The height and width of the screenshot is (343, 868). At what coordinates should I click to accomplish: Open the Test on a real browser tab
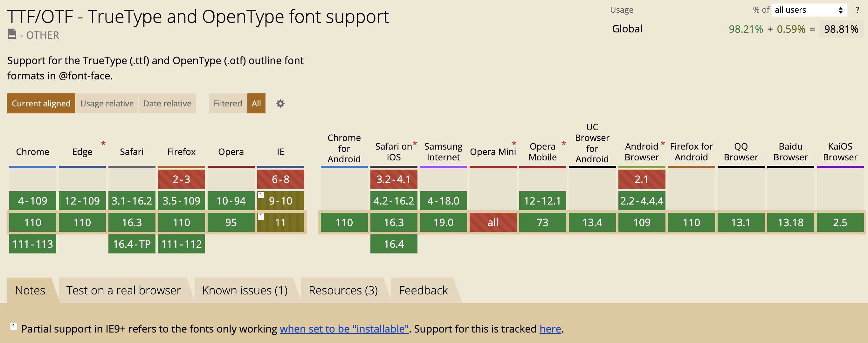pyautogui.click(x=123, y=290)
